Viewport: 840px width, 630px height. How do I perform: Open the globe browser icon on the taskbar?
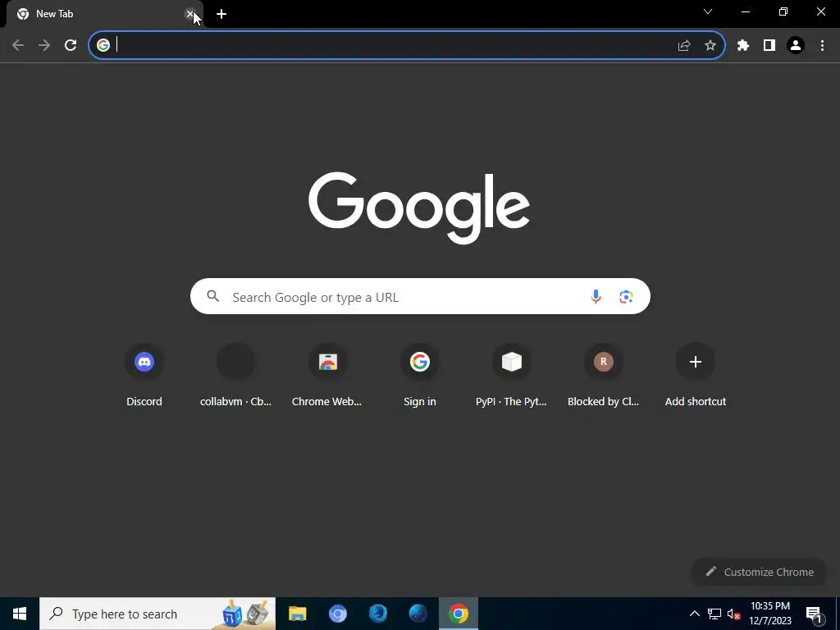click(418, 614)
